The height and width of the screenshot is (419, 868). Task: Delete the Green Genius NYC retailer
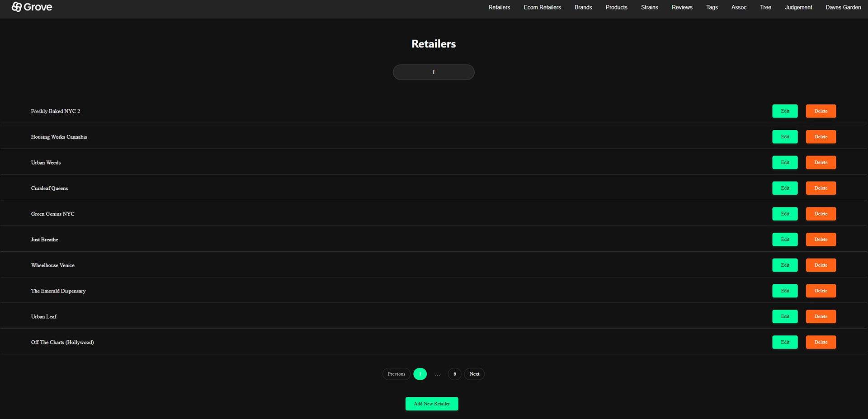(821, 214)
